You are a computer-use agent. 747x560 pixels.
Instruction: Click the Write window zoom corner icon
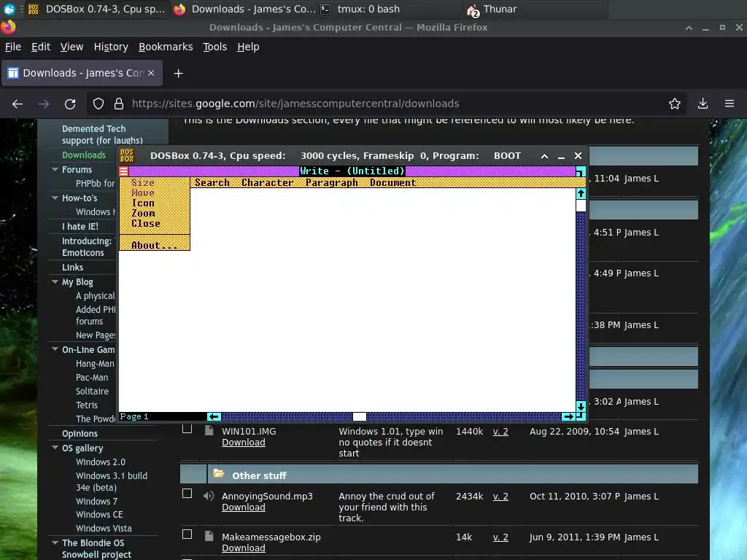click(580, 171)
